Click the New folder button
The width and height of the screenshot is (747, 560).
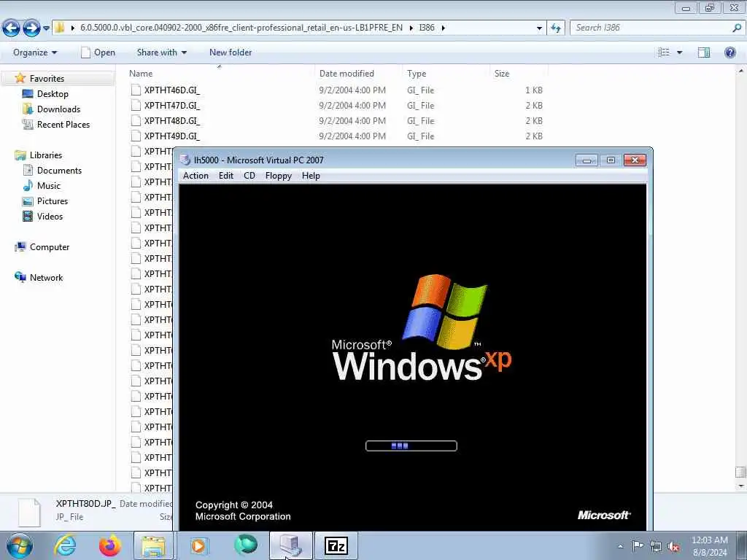(x=231, y=52)
